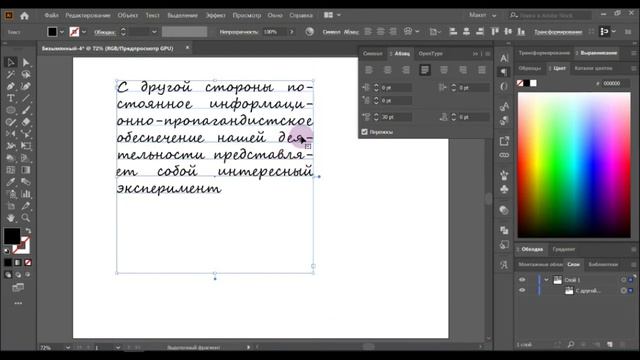
Task: Open the Paragraph panel icon in dock
Action: coord(504,72)
